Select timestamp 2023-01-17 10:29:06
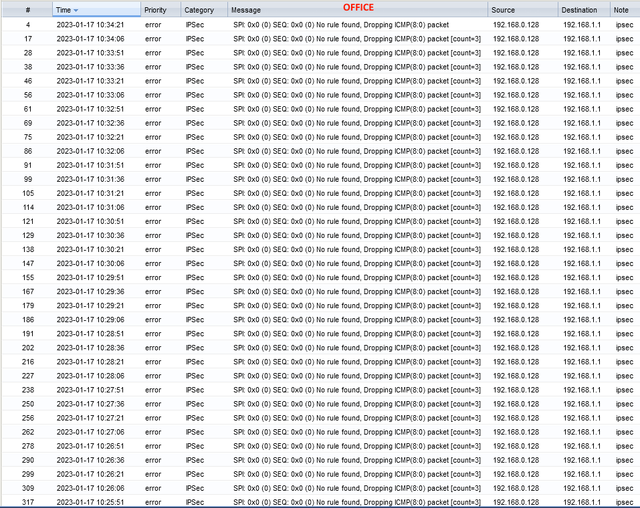Viewport: 640px width, 508px height. click(x=90, y=320)
